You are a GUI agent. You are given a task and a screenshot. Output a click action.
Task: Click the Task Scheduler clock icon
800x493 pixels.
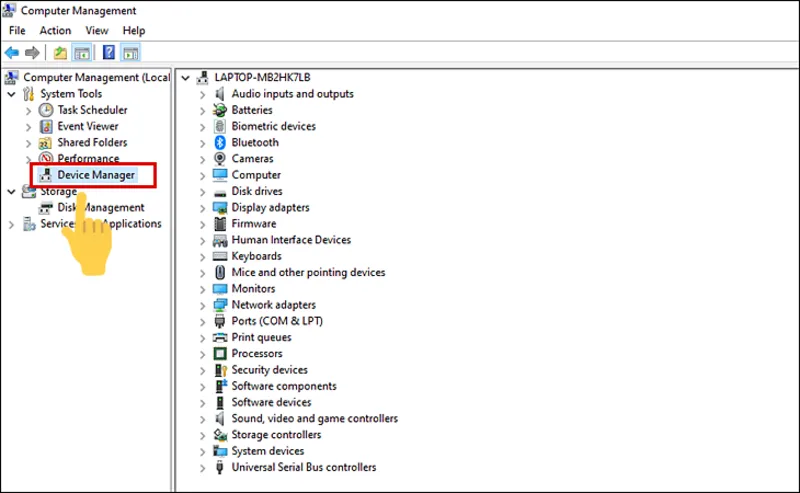pos(46,110)
